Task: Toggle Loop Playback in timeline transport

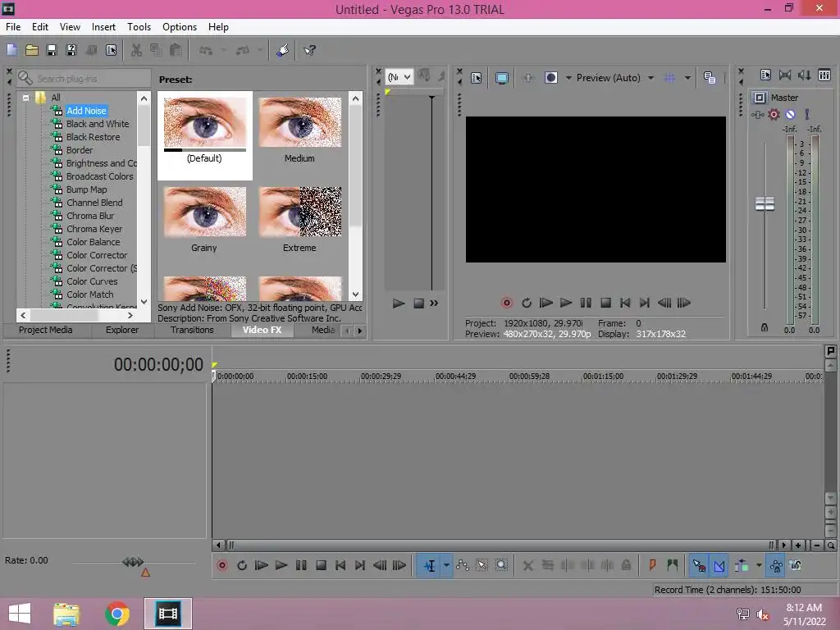Action: point(242,566)
